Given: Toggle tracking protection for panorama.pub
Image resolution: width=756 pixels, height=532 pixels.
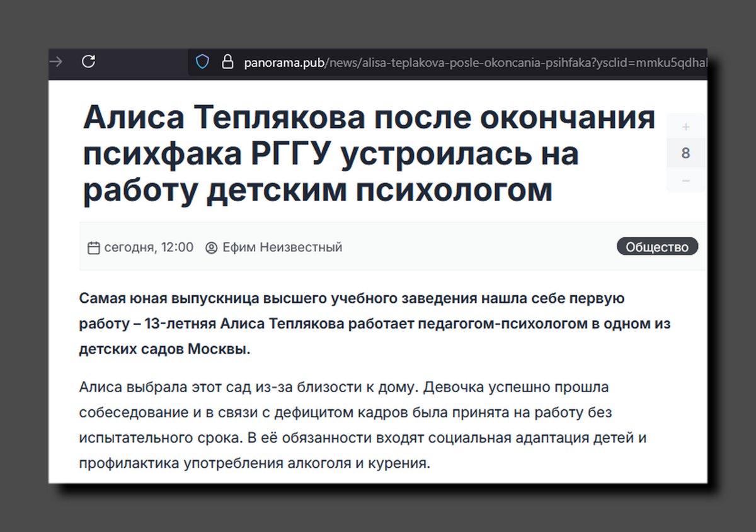Looking at the screenshot, I should (202, 62).
